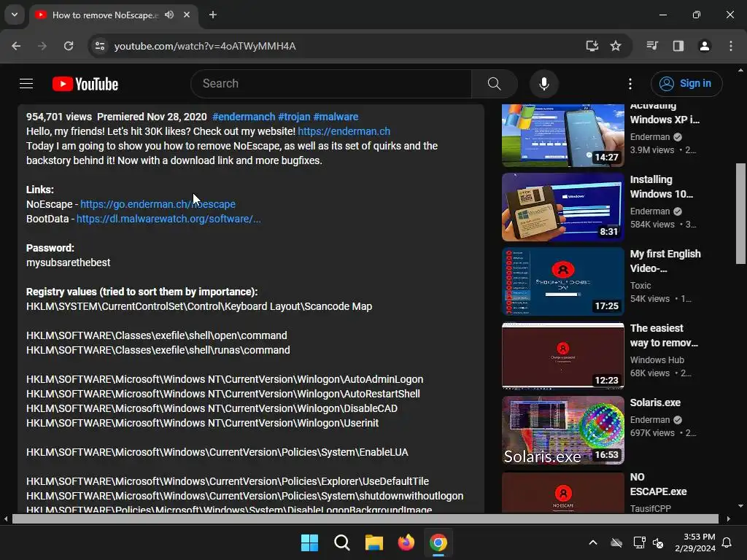
Task: Click the horizontal page scrollbar
Action: click(365, 519)
